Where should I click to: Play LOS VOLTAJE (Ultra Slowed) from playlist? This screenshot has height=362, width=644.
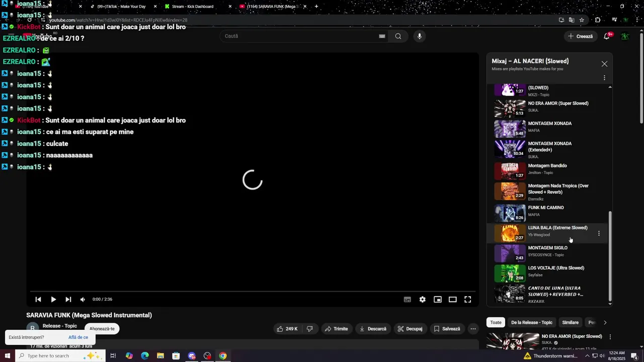(548, 273)
